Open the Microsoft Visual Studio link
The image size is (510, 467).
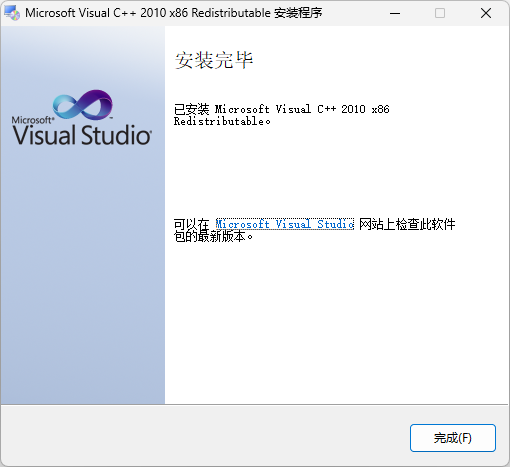click(285, 224)
